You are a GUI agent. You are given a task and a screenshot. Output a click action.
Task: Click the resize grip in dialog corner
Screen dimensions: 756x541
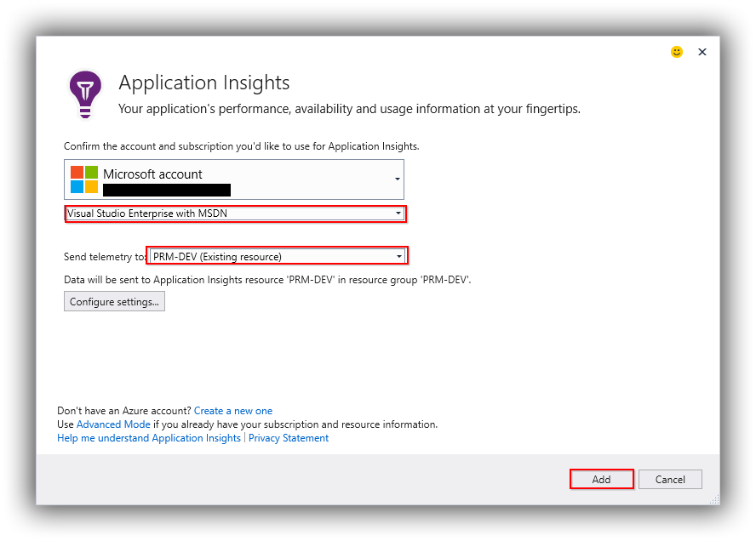coord(714,499)
